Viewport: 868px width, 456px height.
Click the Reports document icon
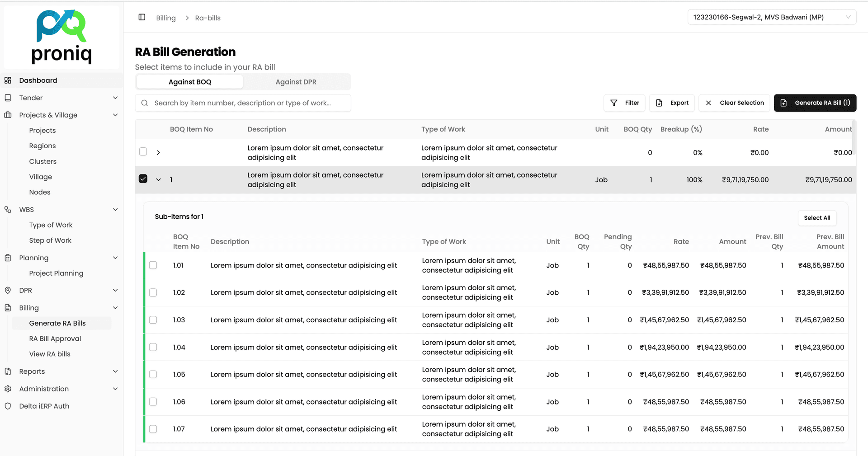[8, 371]
